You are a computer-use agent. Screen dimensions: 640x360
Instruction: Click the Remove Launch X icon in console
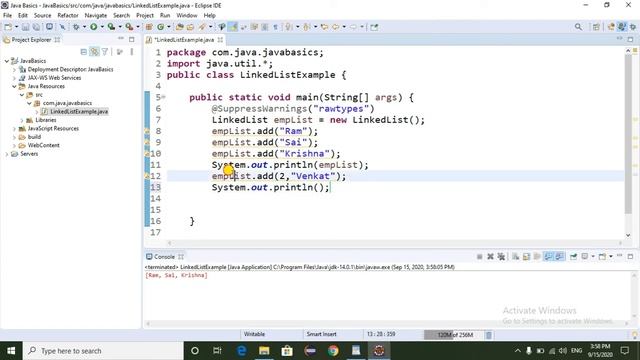point(490,256)
